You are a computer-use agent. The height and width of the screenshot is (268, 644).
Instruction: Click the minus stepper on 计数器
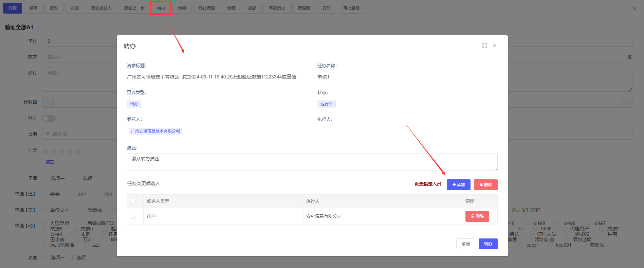pyautogui.click(x=48, y=102)
